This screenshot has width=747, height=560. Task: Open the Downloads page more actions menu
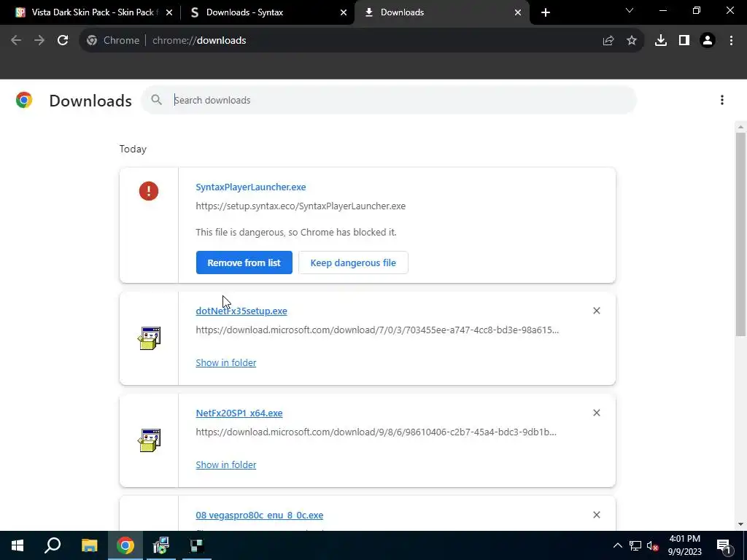(722, 100)
